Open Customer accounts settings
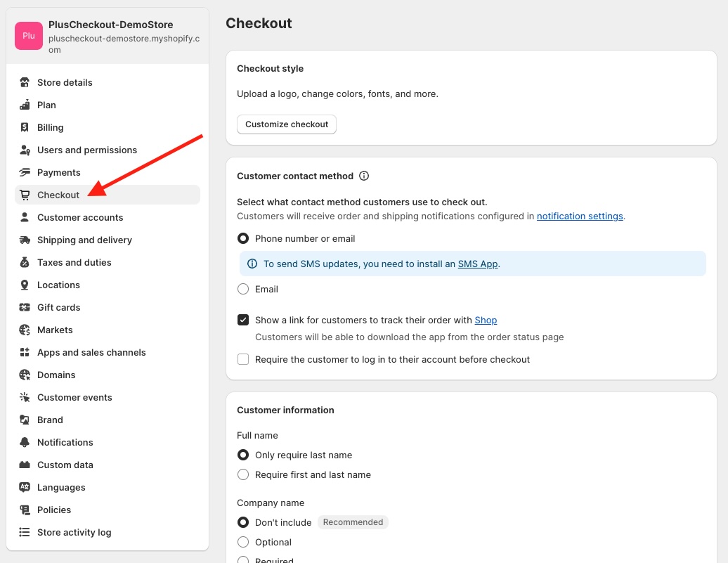This screenshot has height=563, width=728. click(80, 217)
